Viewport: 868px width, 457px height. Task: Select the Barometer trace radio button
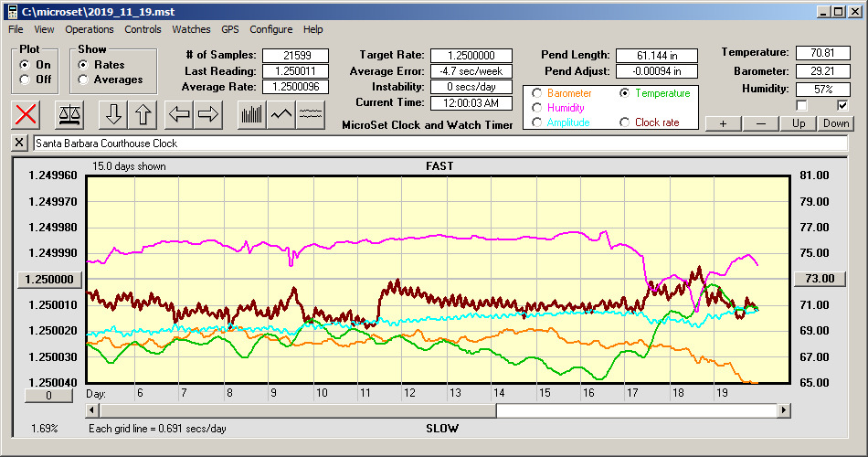(x=536, y=93)
